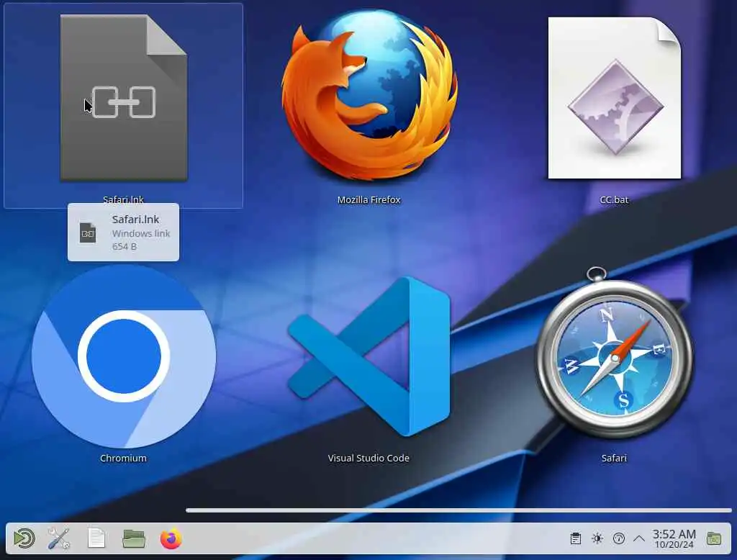Click the "Mozilla Firefox" label text

click(x=369, y=200)
